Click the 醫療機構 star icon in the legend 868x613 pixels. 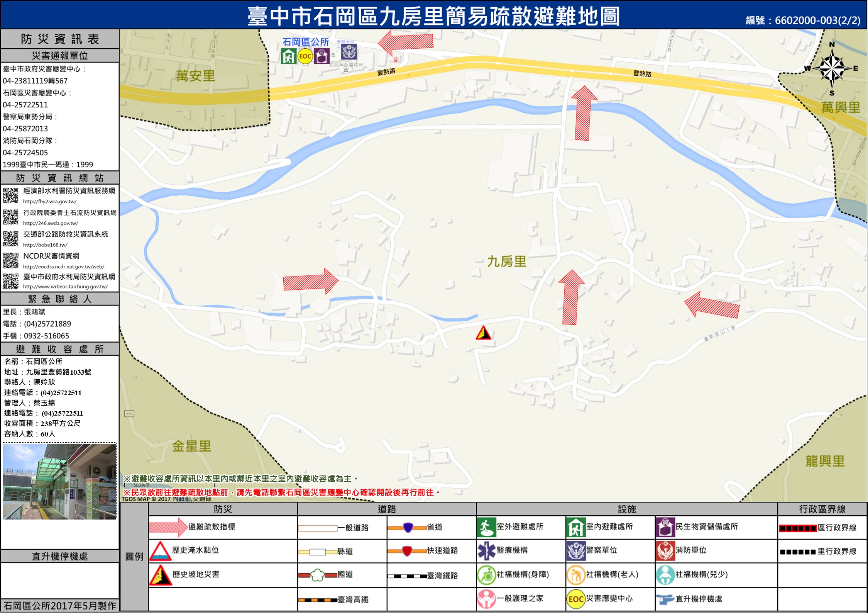point(486,551)
